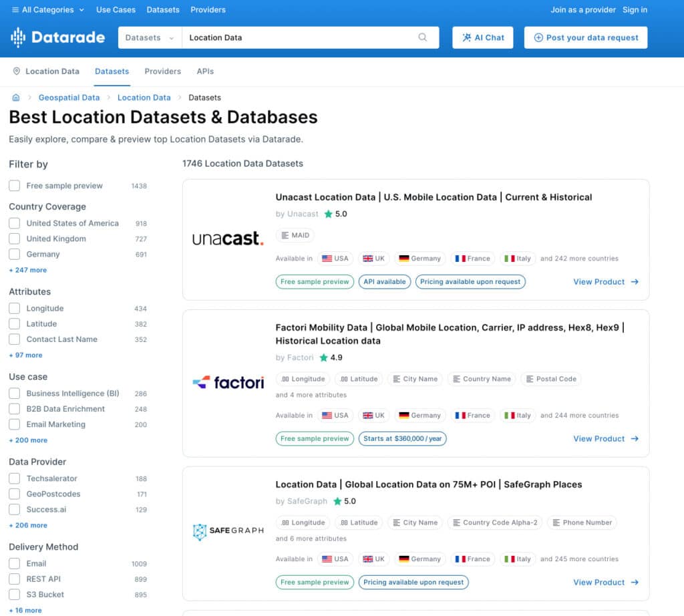Click the Country Name attribute chip
Viewport: 684px width, 616px height.
482,379
